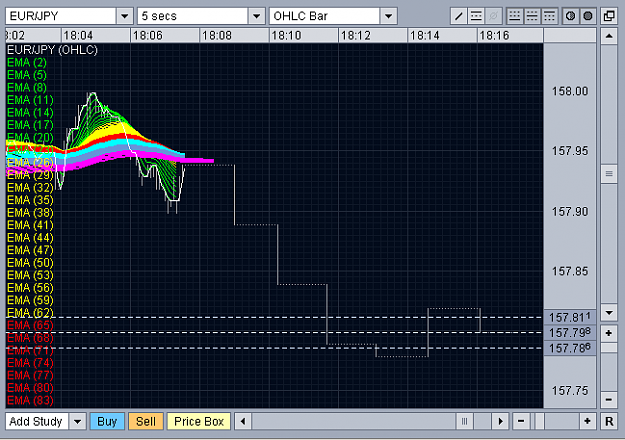Click the EMA (65) legend entry
Image resolution: width=625 pixels, height=440 pixels.
click(x=30, y=325)
